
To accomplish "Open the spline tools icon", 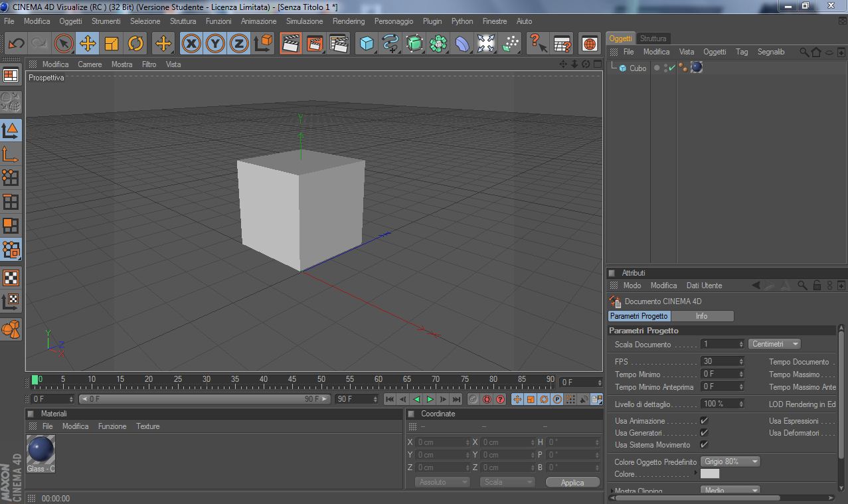I will point(390,44).
